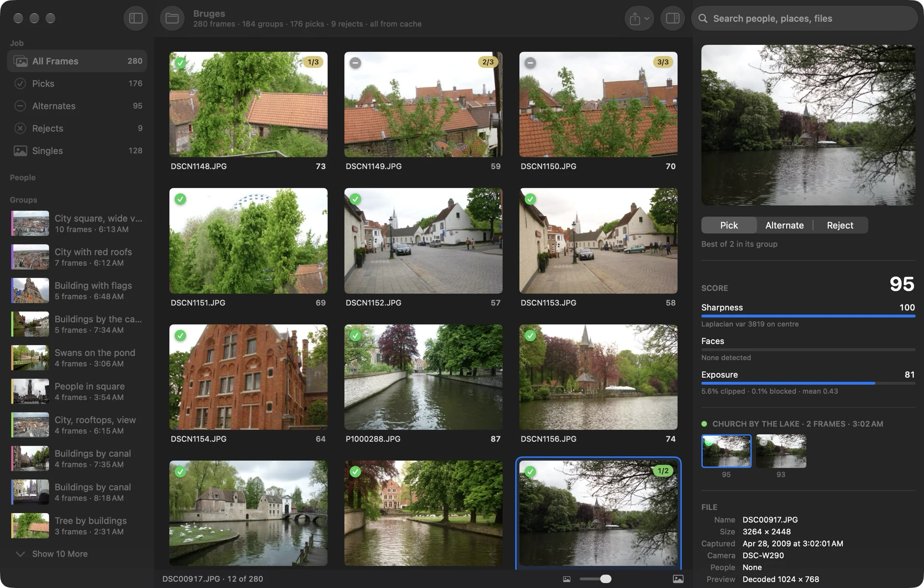Open Swans on the pond group
924x588 pixels.
77,358
